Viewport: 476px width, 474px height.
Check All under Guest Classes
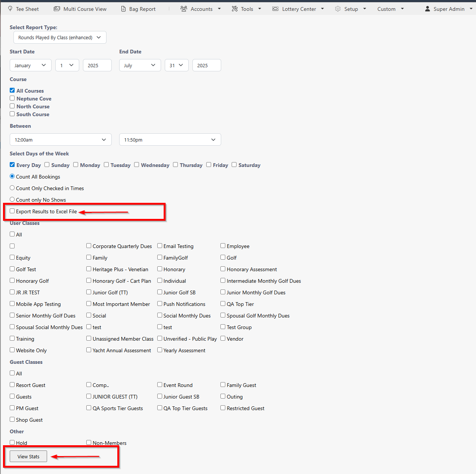[12, 373]
